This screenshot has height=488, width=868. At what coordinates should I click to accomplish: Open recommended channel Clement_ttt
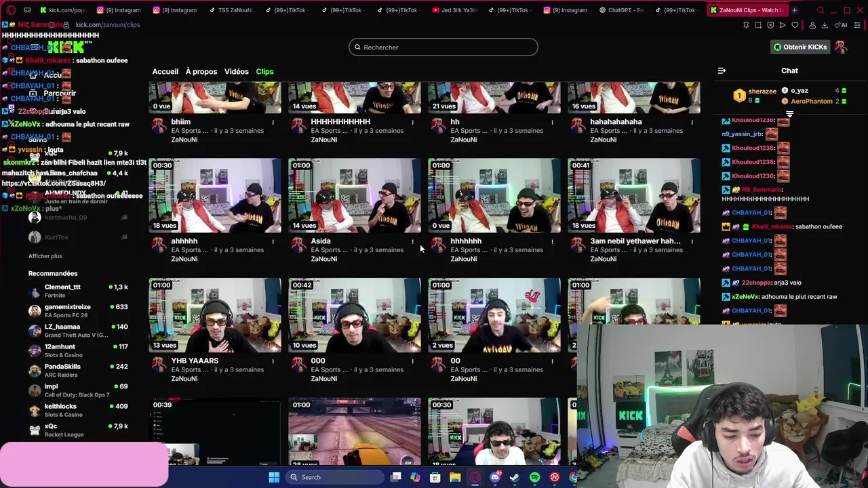click(78, 291)
